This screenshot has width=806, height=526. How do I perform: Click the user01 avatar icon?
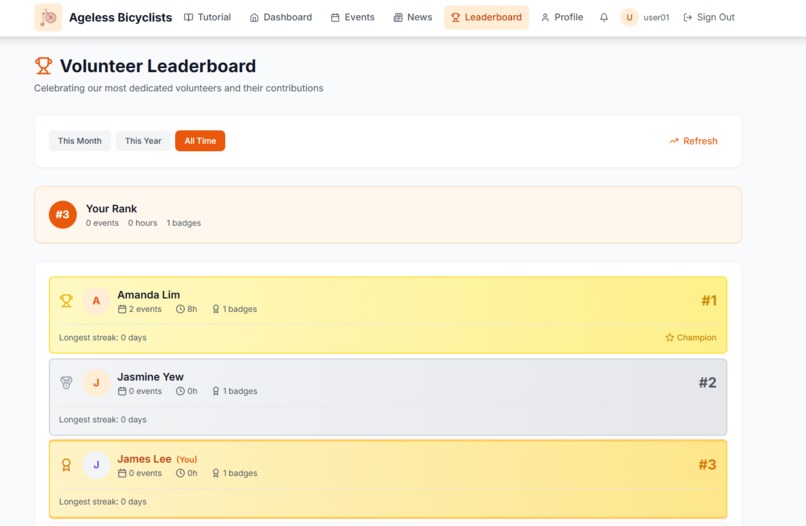click(x=629, y=17)
